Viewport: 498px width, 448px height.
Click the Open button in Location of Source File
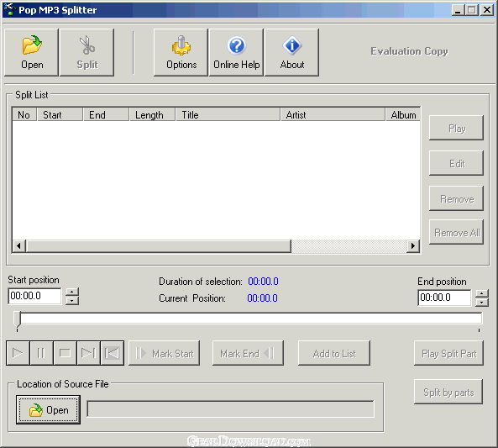(x=48, y=410)
